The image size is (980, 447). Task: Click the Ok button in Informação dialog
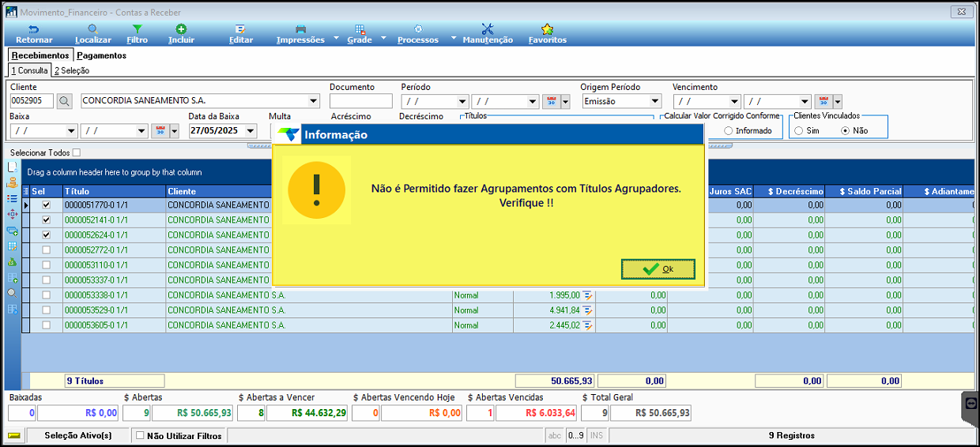(658, 269)
